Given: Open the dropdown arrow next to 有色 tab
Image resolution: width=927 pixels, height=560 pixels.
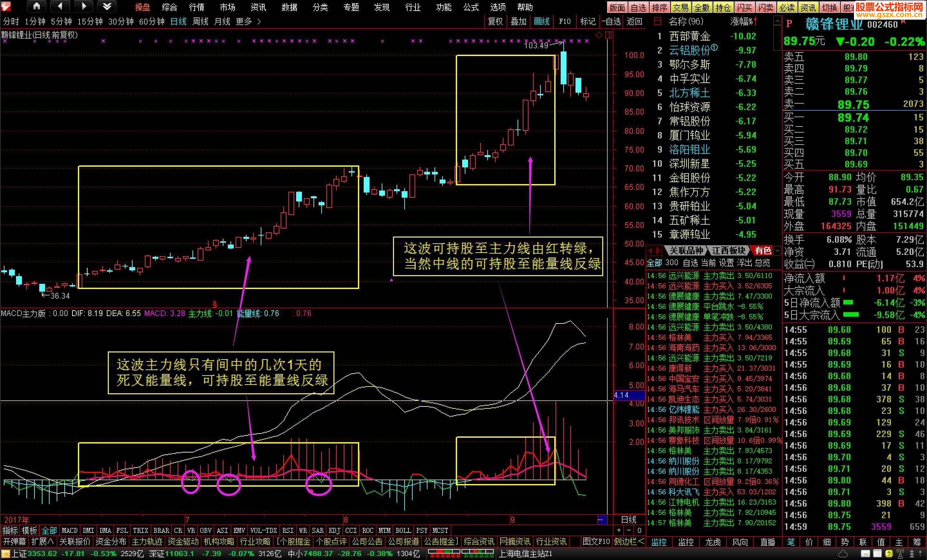Looking at the screenshot, I should pos(777,250).
